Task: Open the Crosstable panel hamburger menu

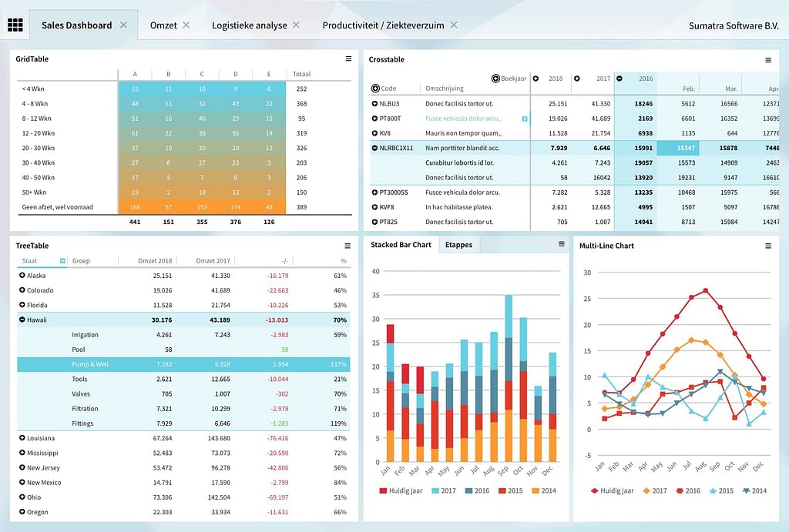Action: pos(767,59)
